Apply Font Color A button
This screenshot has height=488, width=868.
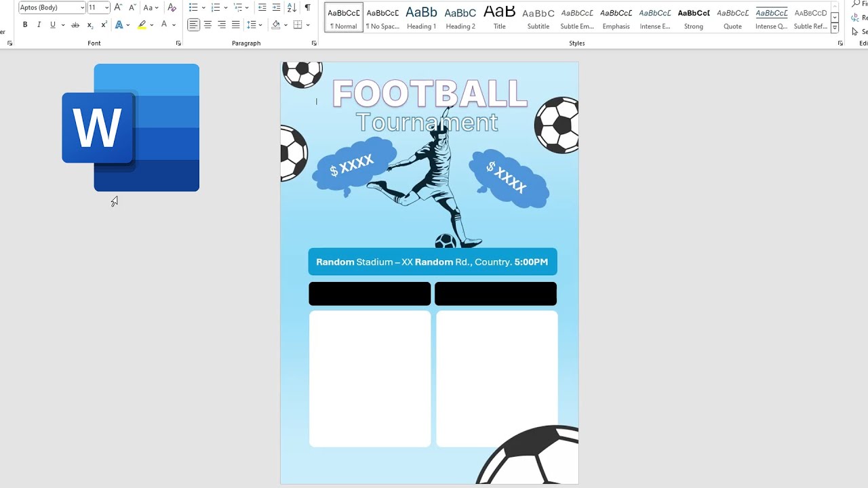pyautogui.click(x=163, y=25)
